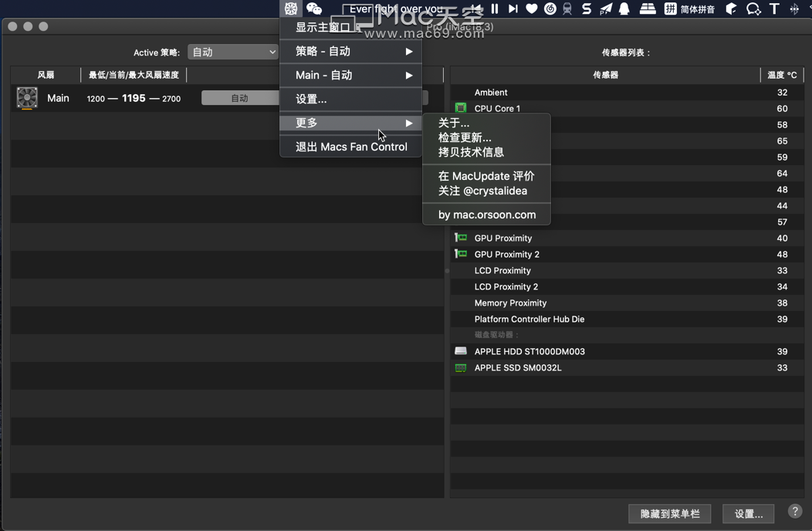This screenshot has width=812, height=531.
Task: Select Platform Controller Hub Die row
Action: 627,319
